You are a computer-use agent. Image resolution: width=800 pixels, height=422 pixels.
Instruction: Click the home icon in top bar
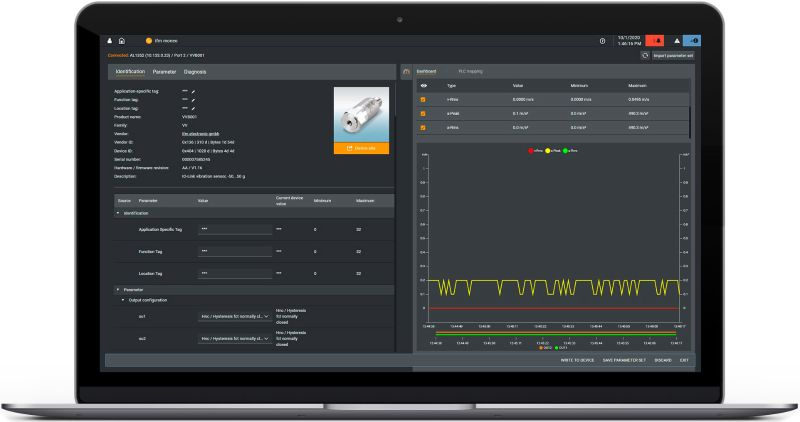click(121, 41)
